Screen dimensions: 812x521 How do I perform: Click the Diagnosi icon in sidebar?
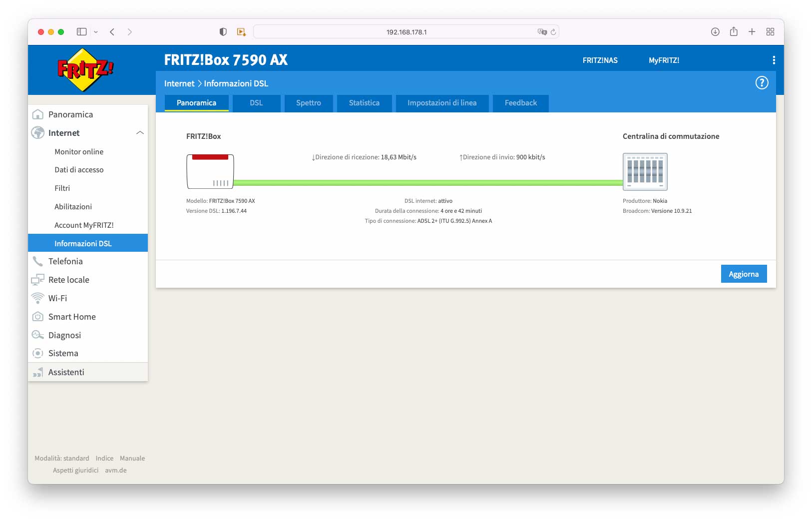coord(37,335)
